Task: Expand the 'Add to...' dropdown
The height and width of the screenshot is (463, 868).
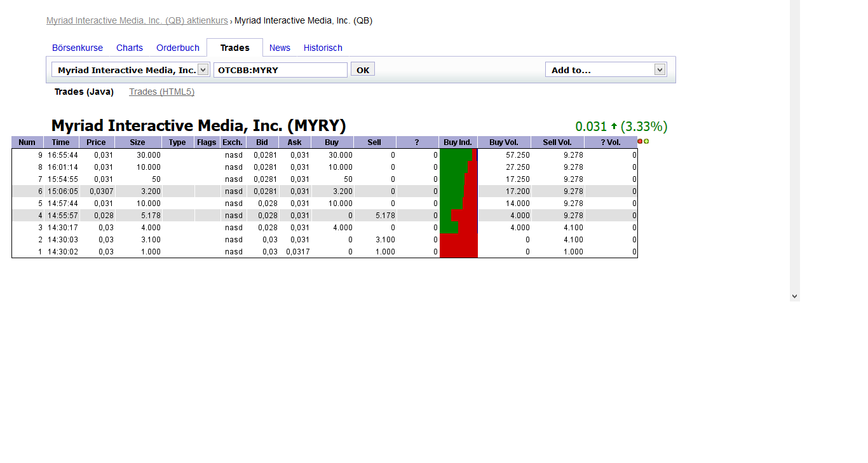Action: pos(660,70)
